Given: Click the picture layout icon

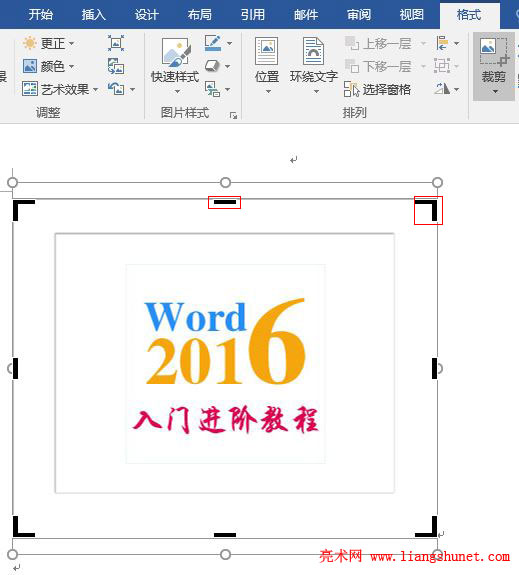Looking at the screenshot, I should click(x=212, y=89).
